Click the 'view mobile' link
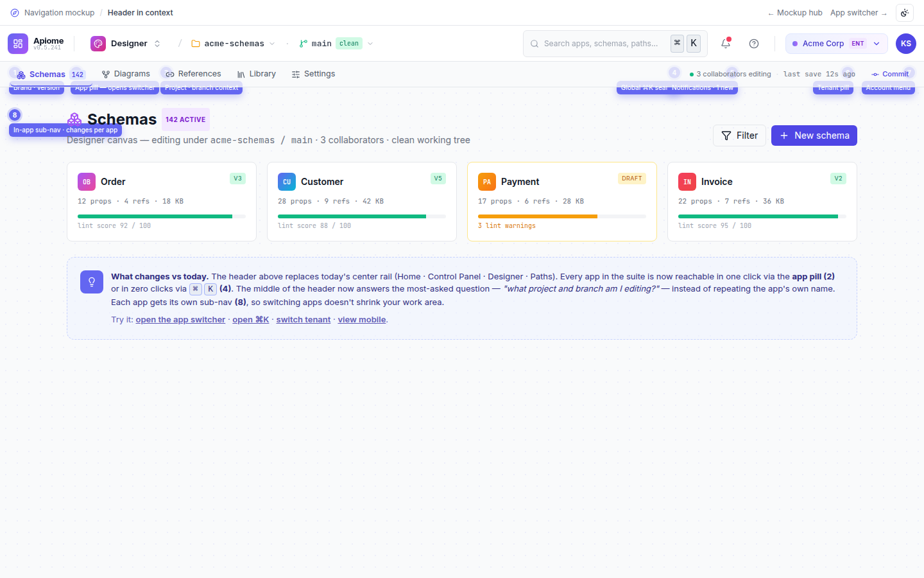 tap(362, 320)
